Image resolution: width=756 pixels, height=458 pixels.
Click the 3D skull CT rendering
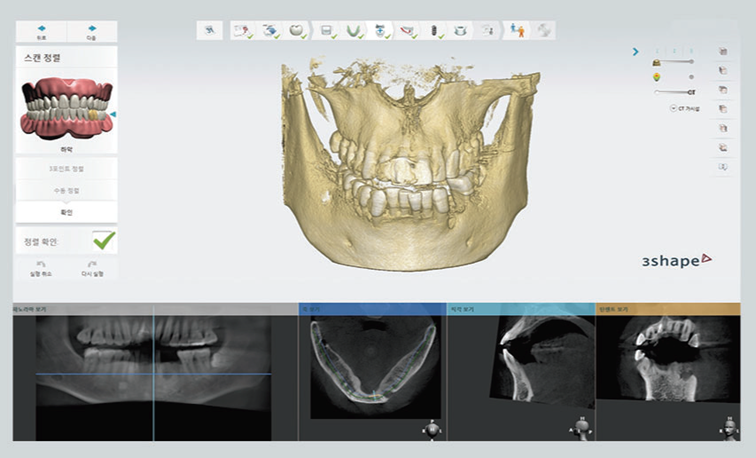tap(410, 164)
